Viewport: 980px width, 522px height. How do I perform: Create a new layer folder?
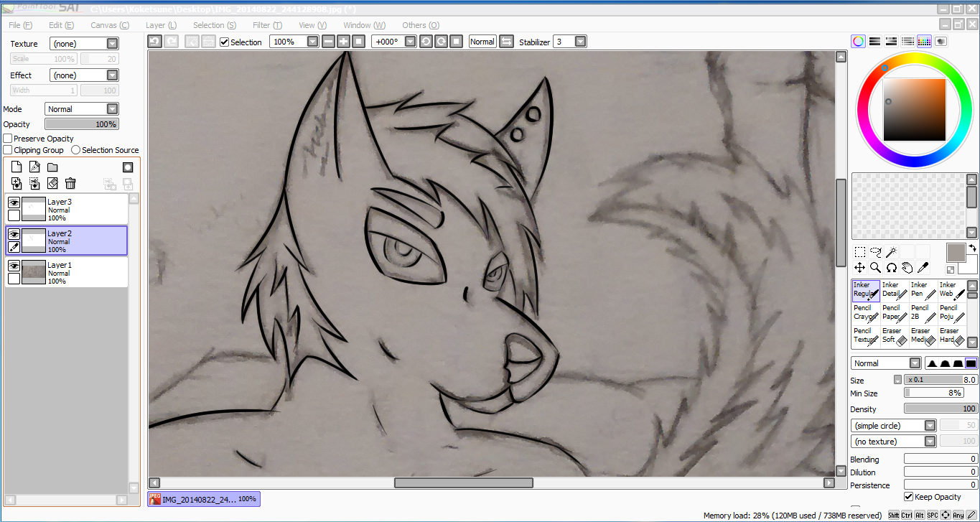[x=52, y=167]
